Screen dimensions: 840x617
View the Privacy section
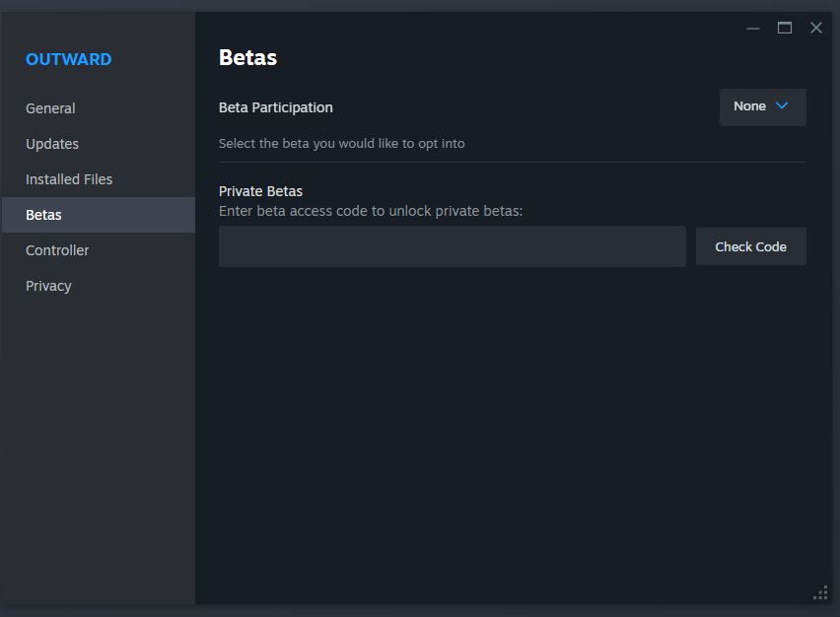(47, 286)
